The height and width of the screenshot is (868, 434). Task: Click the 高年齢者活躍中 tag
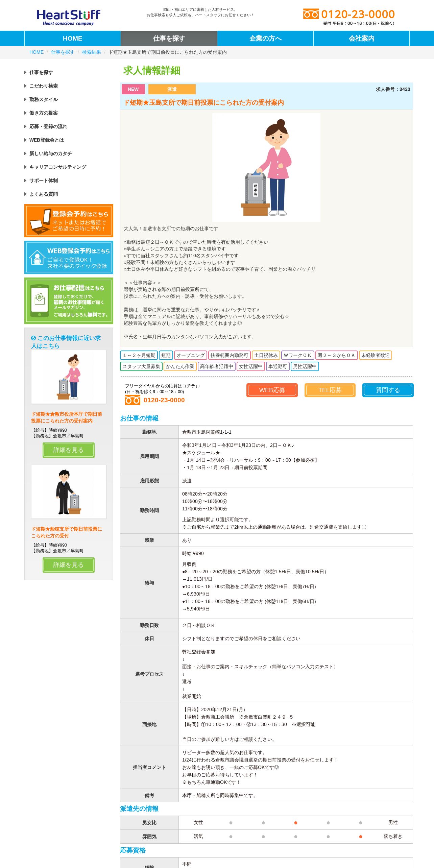217,366
